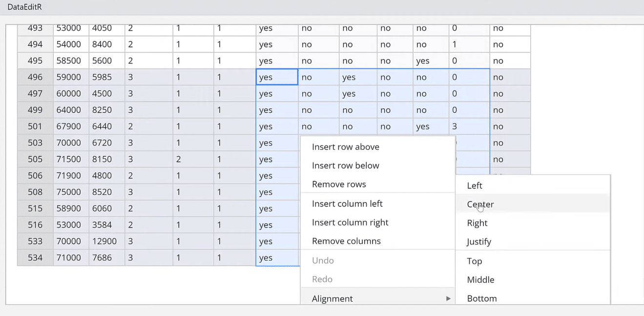The height and width of the screenshot is (316, 644).
Task: Click the cell containing 59000
Action: click(71, 77)
